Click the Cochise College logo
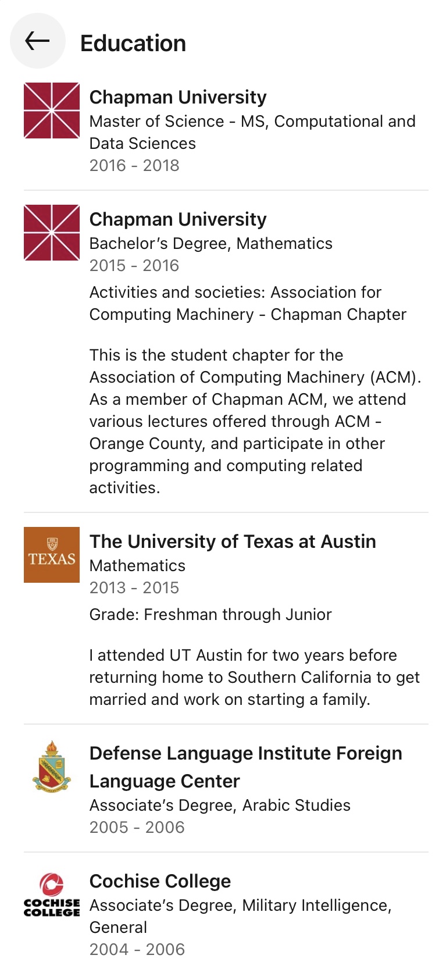Image resolution: width=446 pixels, height=980 pixels. click(x=52, y=895)
